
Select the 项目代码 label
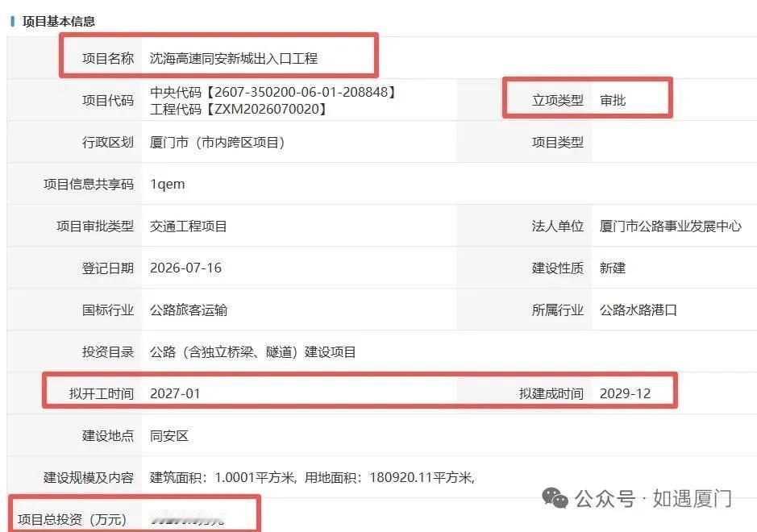coord(108,101)
